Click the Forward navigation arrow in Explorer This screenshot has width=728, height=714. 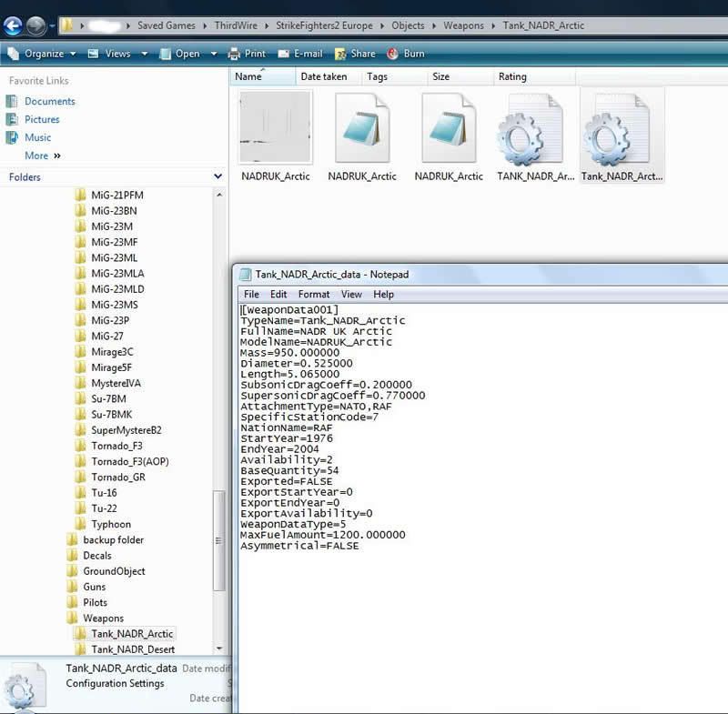(35, 25)
